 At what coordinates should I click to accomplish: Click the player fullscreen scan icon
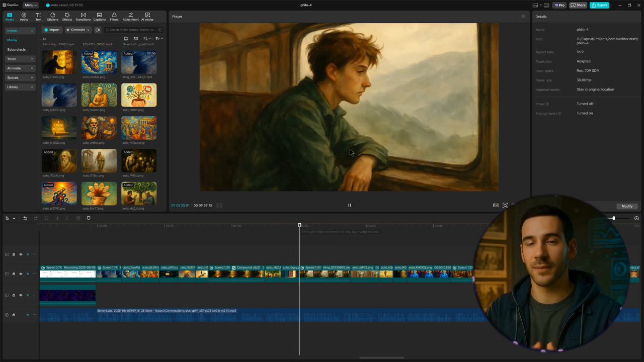(505, 205)
